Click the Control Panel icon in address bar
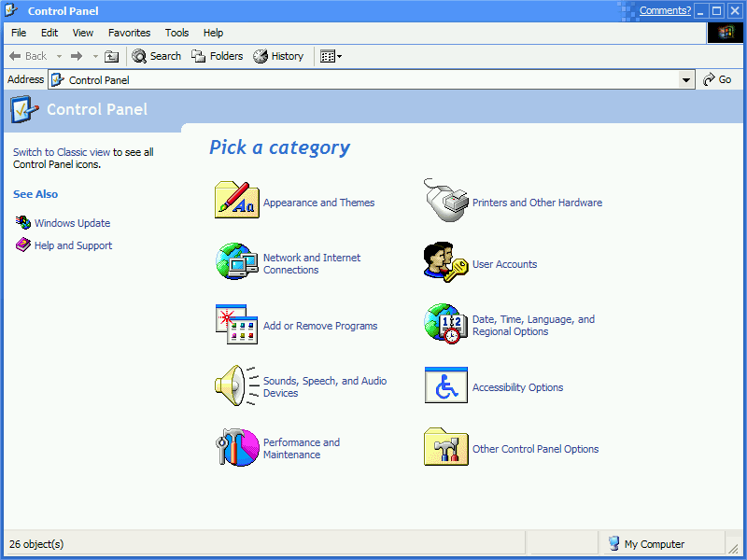Viewport: 747px width, 560px height. 58,79
